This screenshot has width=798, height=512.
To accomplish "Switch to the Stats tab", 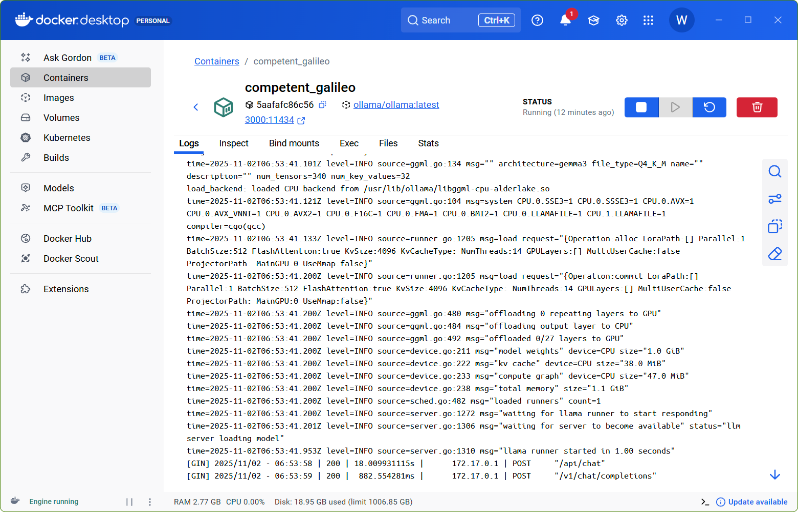I will [428, 143].
